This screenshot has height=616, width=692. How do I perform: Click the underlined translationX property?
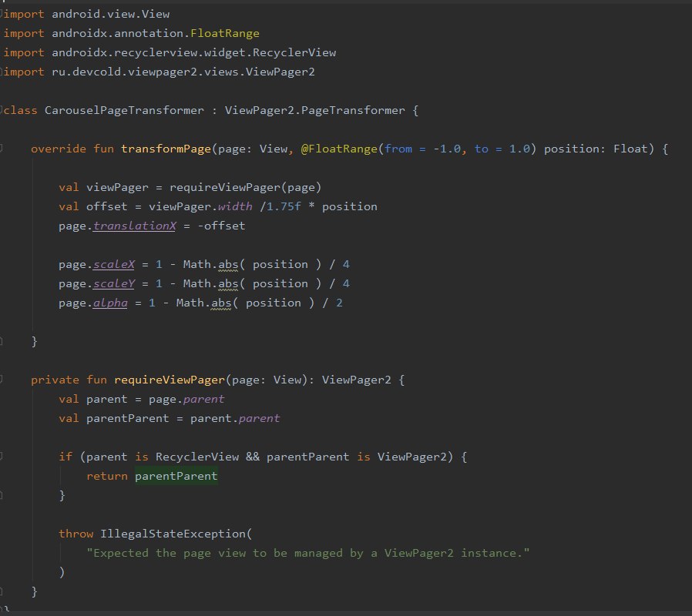134,226
